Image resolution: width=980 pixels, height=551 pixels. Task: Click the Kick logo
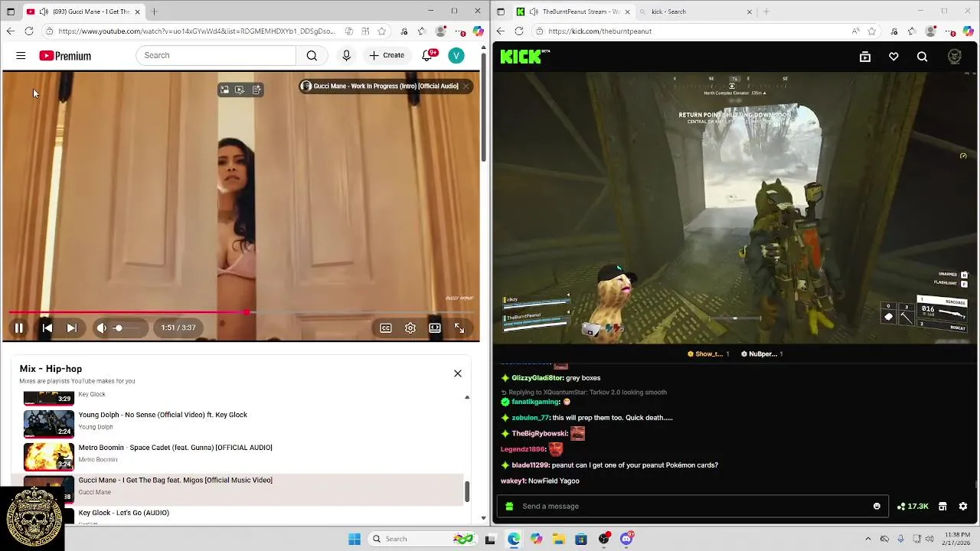click(x=524, y=56)
